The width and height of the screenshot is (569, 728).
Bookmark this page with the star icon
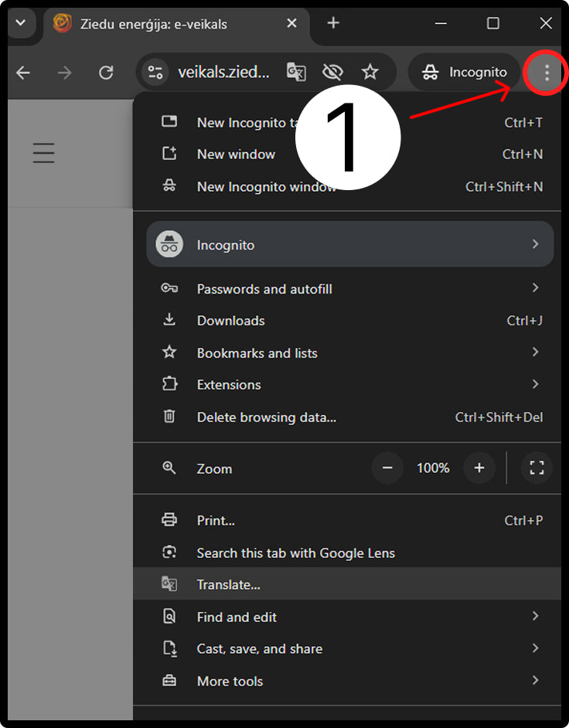370,73
